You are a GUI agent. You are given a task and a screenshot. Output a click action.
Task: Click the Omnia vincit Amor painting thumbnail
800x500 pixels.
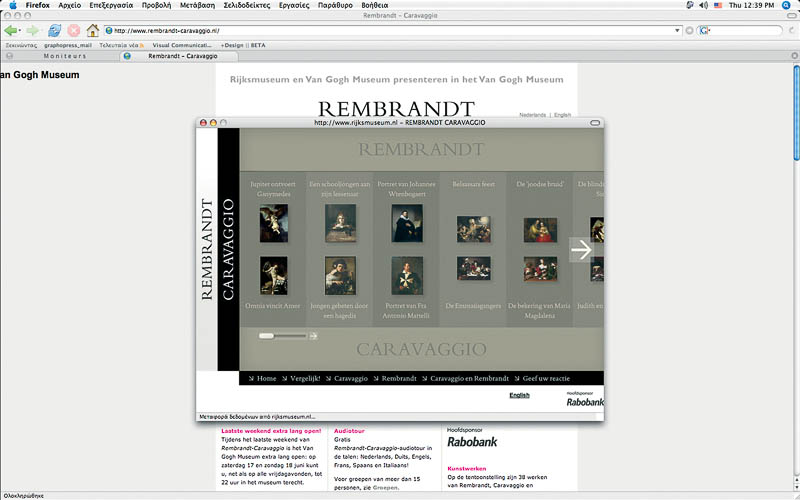pos(273,276)
